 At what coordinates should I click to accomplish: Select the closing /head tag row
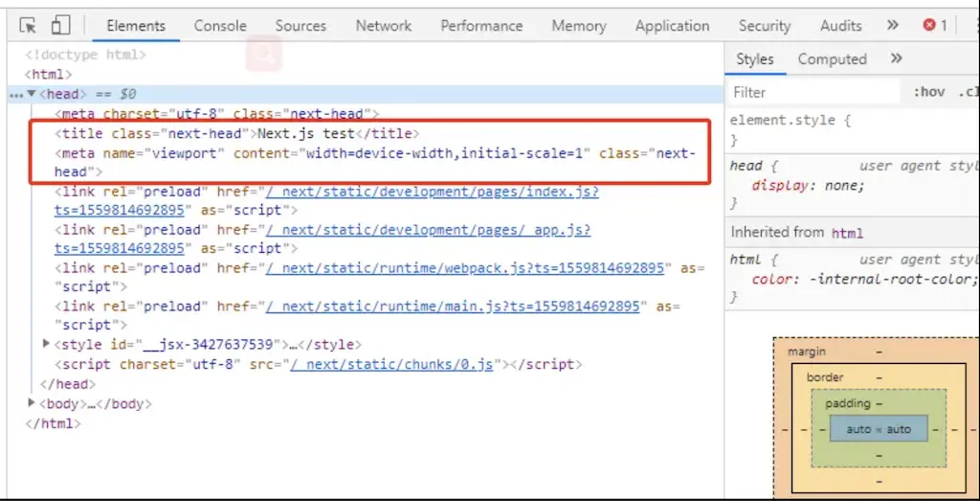coord(68,383)
